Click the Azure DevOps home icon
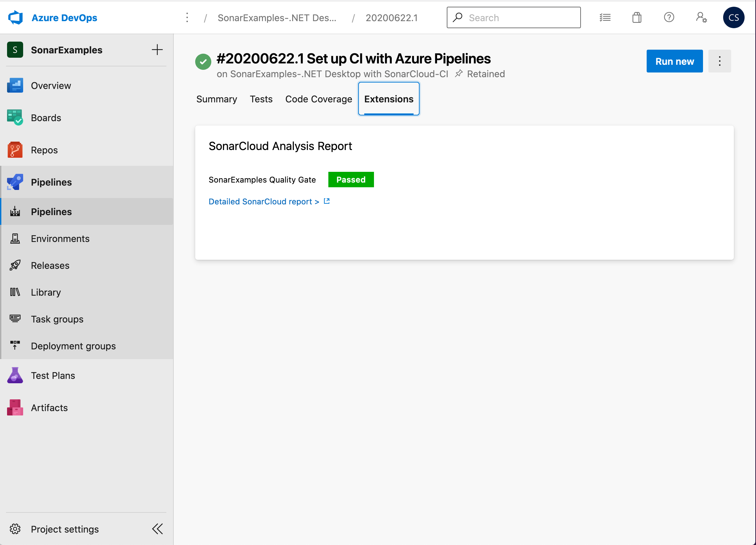The height and width of the screenshot is (545, 756). tap(16, 17)
